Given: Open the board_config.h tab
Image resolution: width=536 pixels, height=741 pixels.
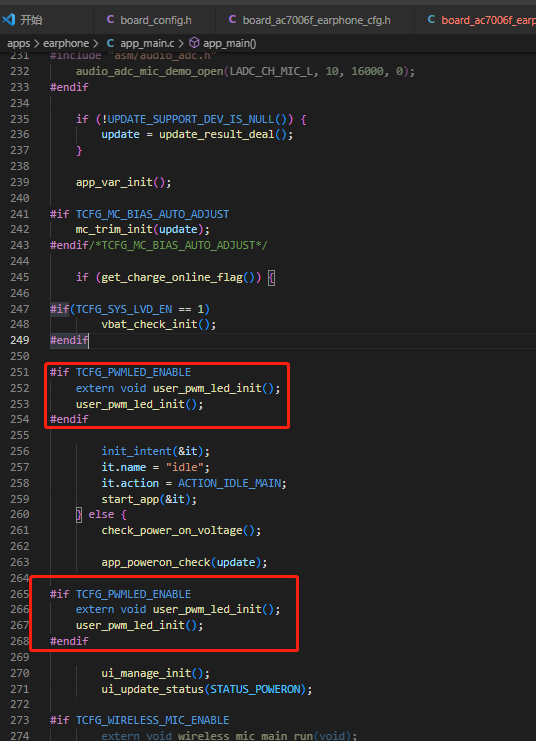Looking at the screenshot, I should click(155, 20).
